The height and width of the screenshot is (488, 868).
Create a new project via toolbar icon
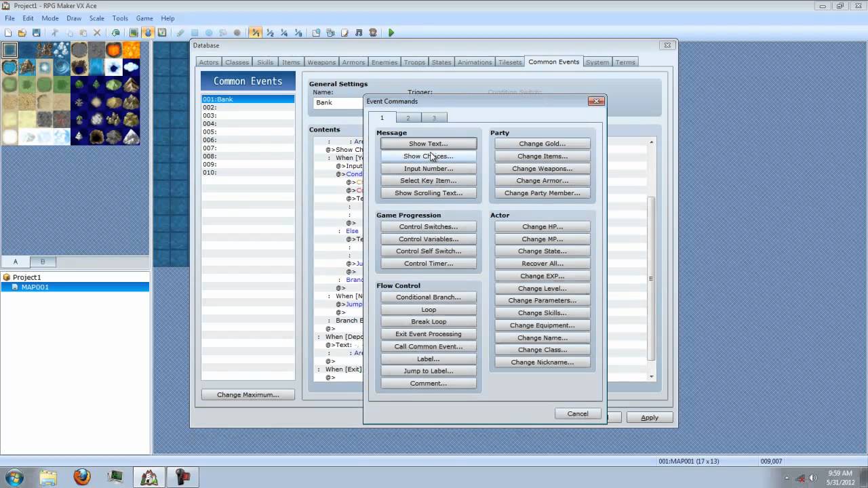pyautogui.click(x=8, y=33)
